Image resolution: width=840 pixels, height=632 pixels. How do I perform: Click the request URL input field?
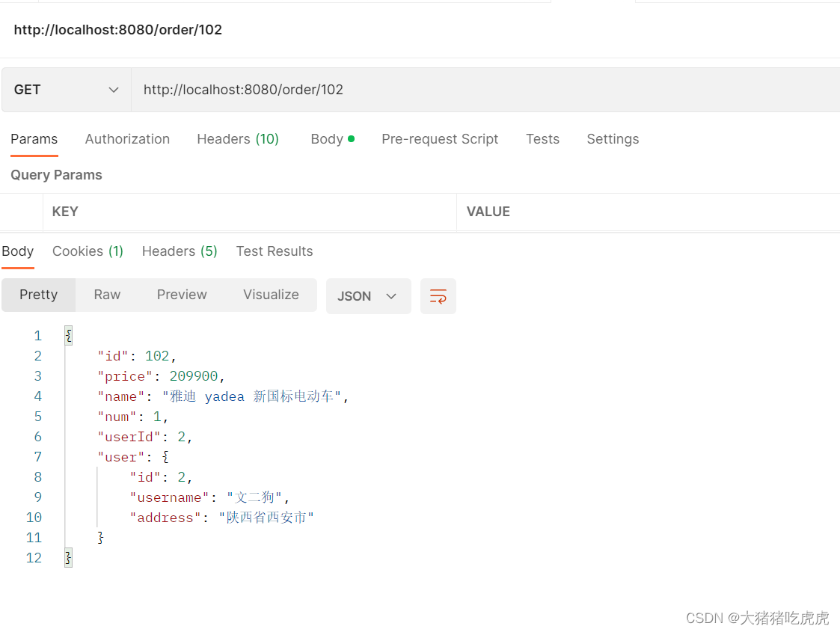click(x=299, y=89)
